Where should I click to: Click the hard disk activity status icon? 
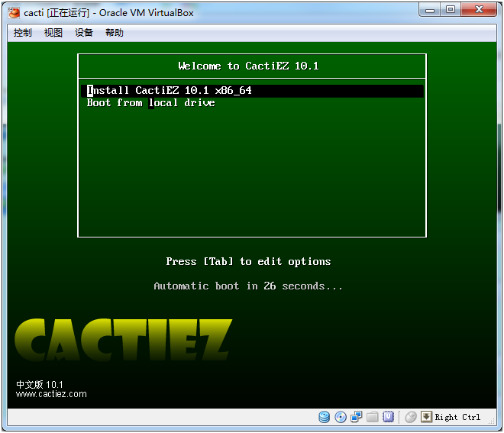[x=324, y=417]
